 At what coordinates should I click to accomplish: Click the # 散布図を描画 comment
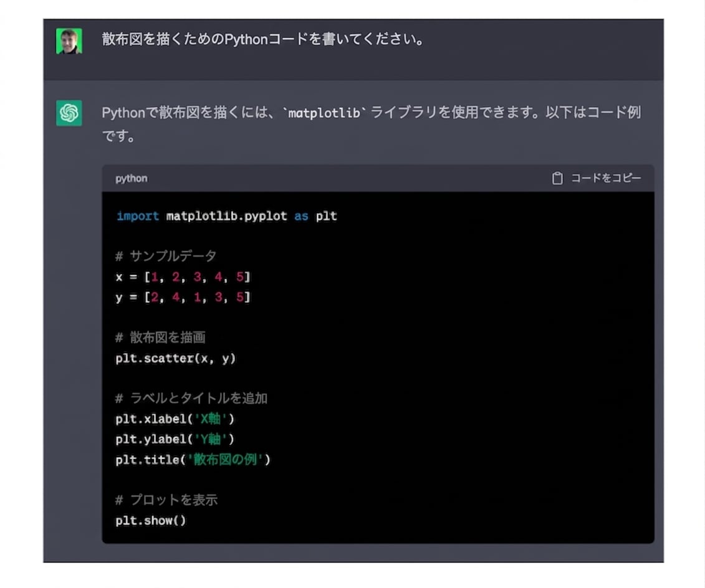coord(161,338)
